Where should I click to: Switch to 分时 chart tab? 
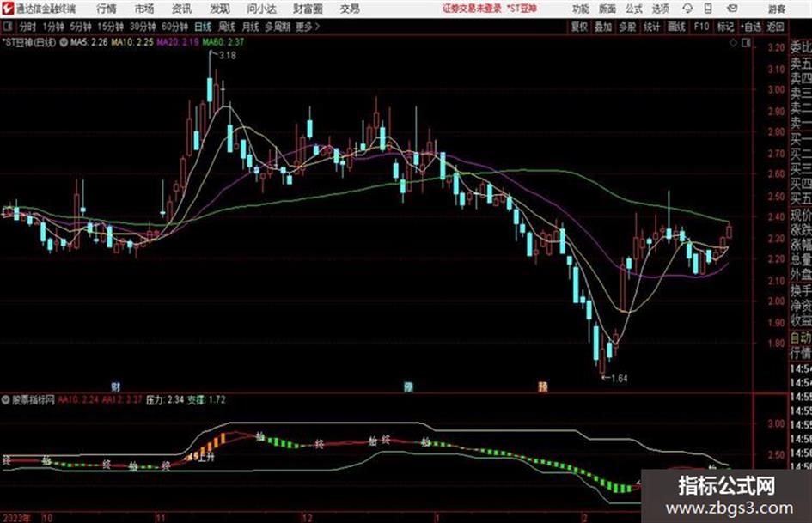28,27
